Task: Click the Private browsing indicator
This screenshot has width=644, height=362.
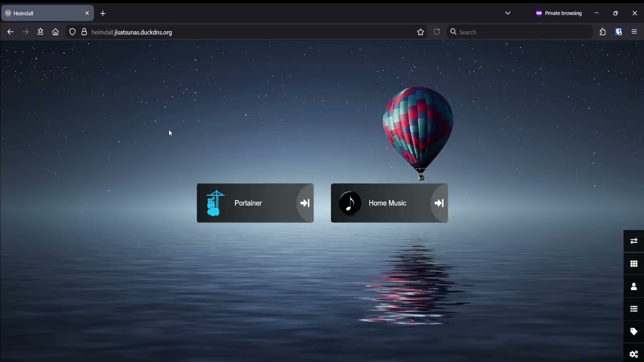Action: click(558, 14)
